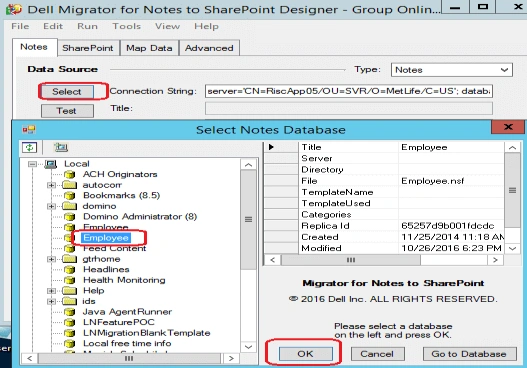
Task: Click the LNMigrationBlankTemplate database icon
Action: point(69,333)
